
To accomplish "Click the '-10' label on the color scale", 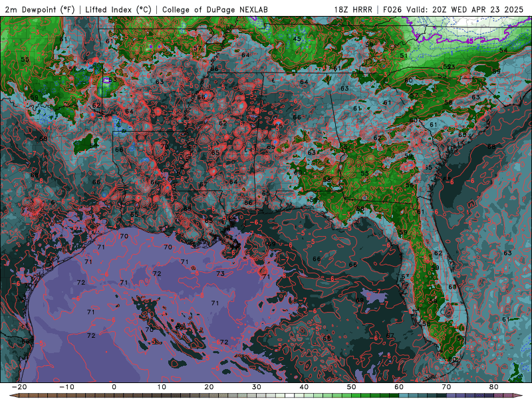I will (66, 387).
